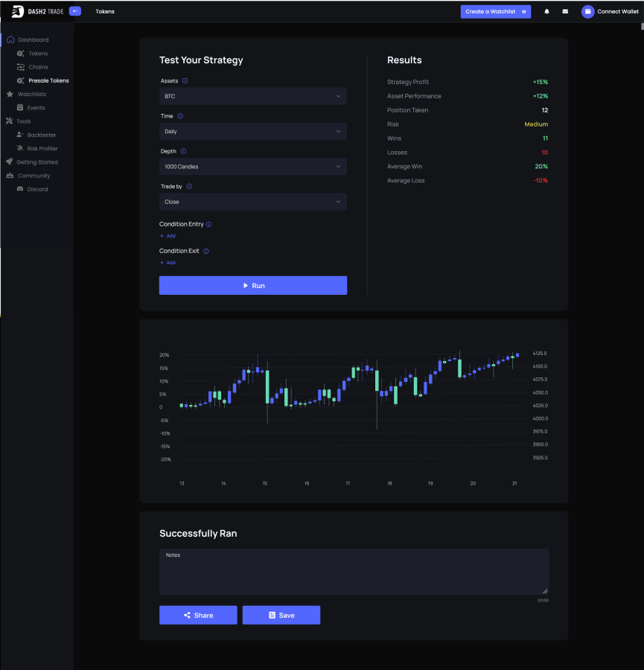Image resolution: width=644 pixels, height=670 pixels.
Task: Open Events in the sidebar
Action: (x=36, y=108)
